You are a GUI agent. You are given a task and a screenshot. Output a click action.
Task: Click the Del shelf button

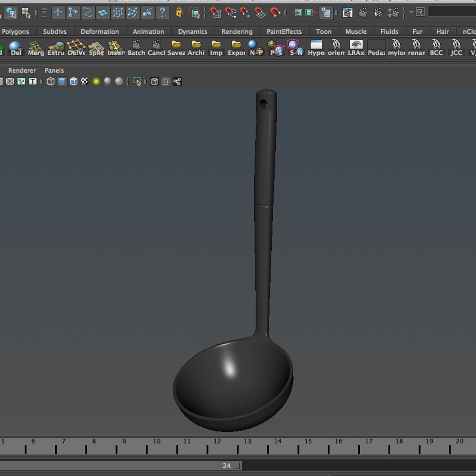(x=16, y=48)
